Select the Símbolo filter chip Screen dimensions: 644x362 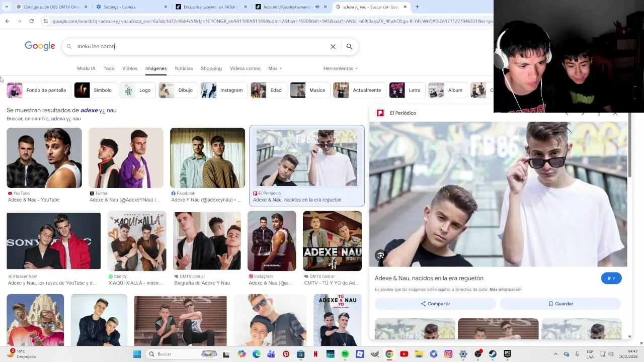pos(95,90)
